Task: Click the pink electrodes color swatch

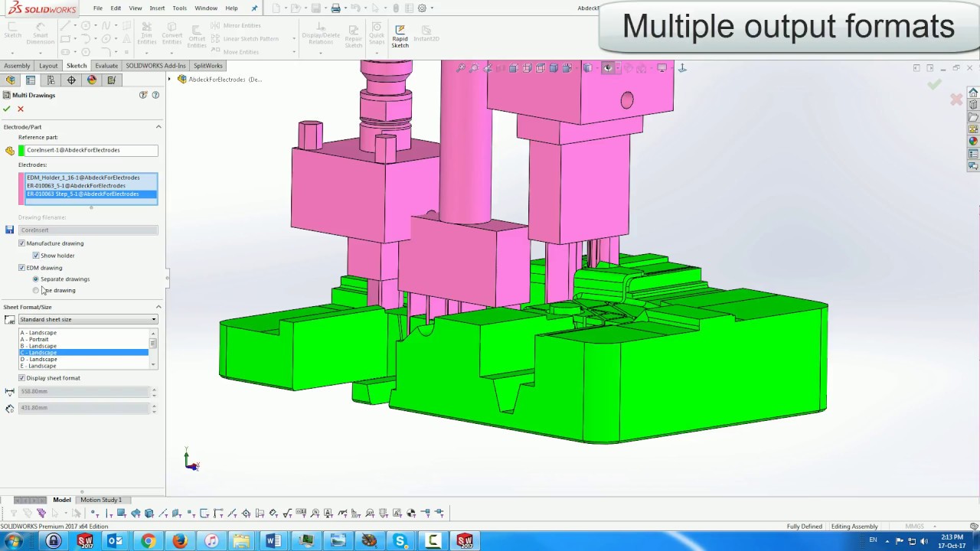Action: pos(21,189)
